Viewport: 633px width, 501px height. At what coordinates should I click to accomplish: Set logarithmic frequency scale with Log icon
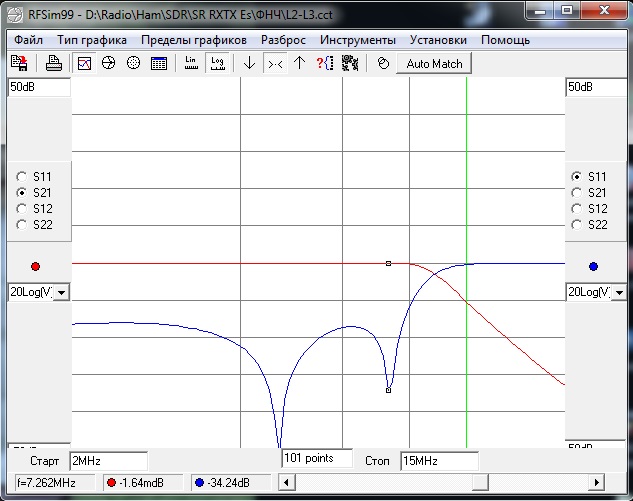point(216,63)
